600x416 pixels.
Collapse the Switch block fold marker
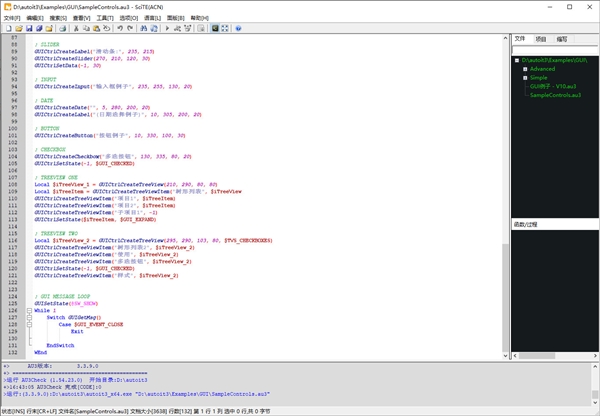point(29,317)
